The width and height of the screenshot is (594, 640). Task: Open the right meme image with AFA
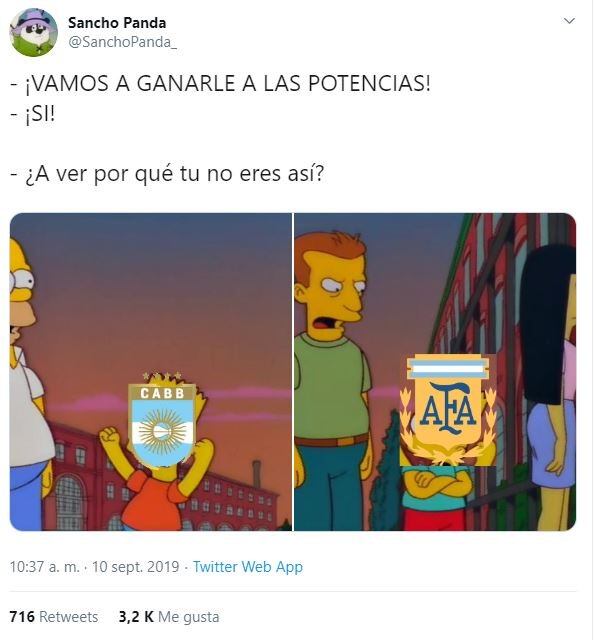[435, 372]
